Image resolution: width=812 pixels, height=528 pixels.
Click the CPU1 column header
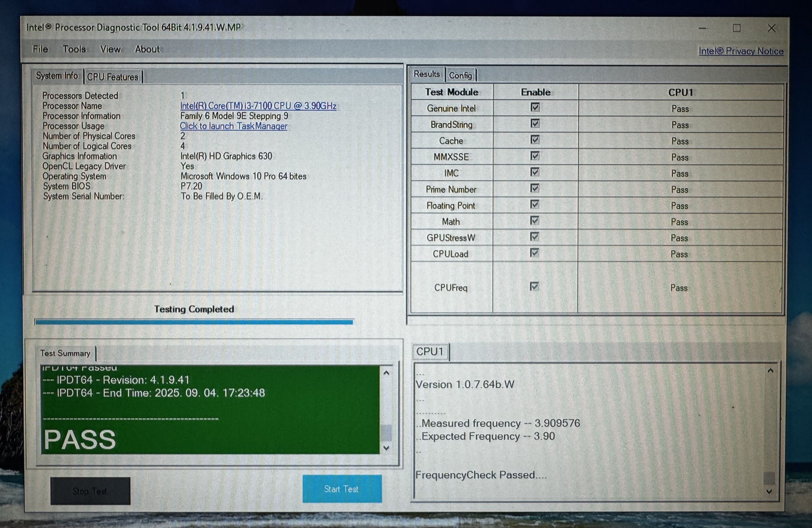pyautogui.click(x=681, y=92)
